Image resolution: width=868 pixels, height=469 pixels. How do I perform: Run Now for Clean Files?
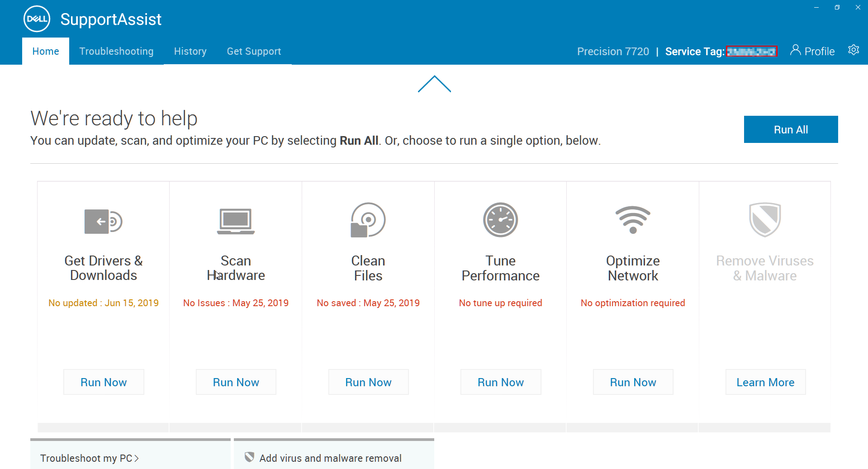[x=368, y=382]
